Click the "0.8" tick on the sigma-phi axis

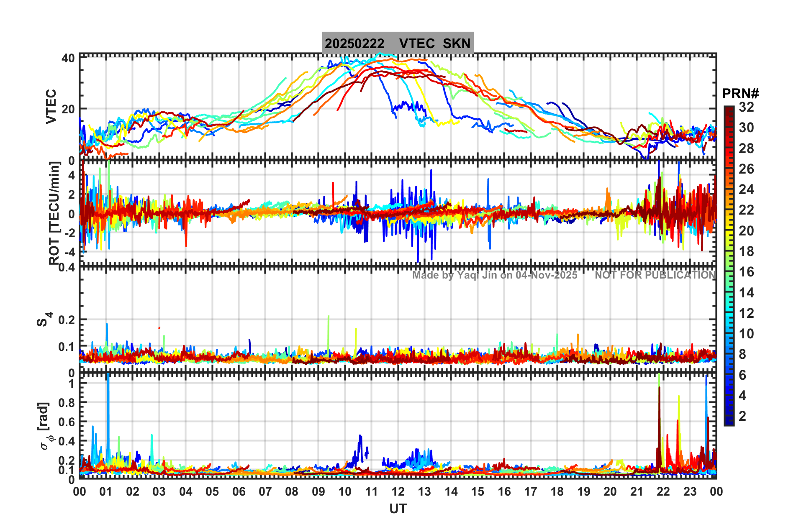(67, 403)
